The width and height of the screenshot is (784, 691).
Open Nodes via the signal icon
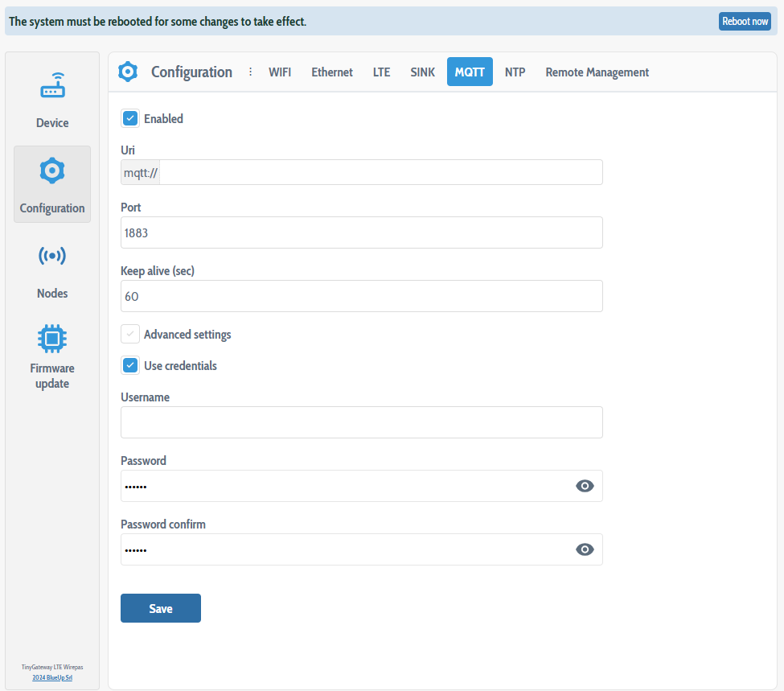point(51,256)
